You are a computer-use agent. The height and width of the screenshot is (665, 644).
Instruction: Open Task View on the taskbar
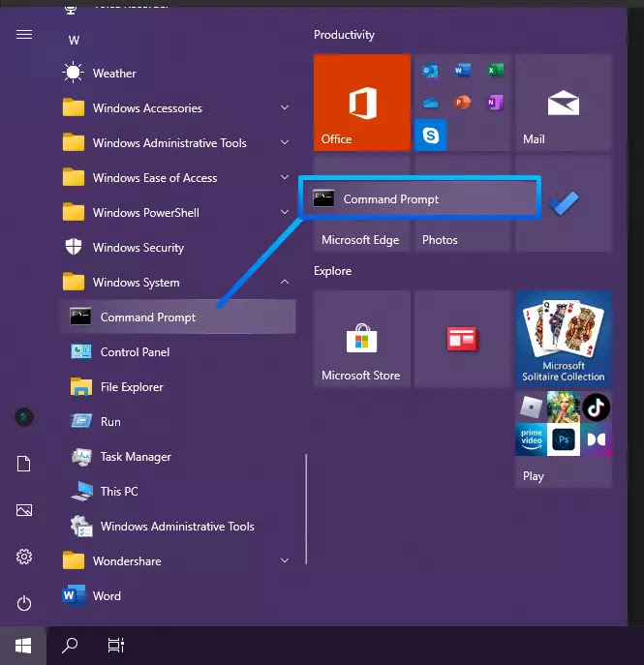(x=115, y=646)
